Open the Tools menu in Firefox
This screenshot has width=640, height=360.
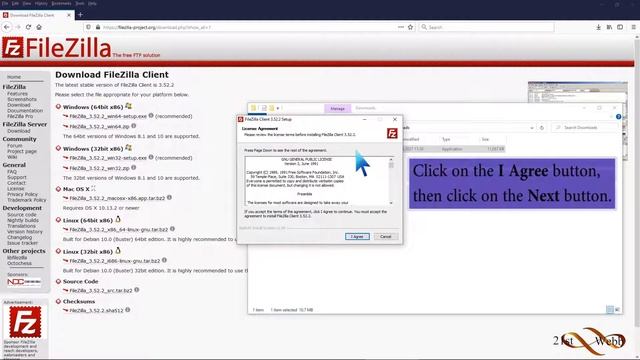coord(80,3)
